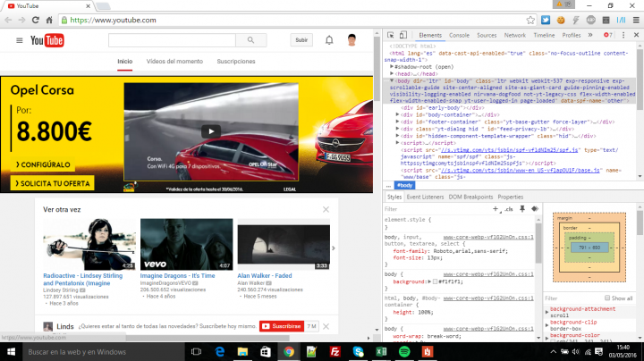This screenshot has height=361, width=644.
Task: Reload the page
Action: pos(36,20)
